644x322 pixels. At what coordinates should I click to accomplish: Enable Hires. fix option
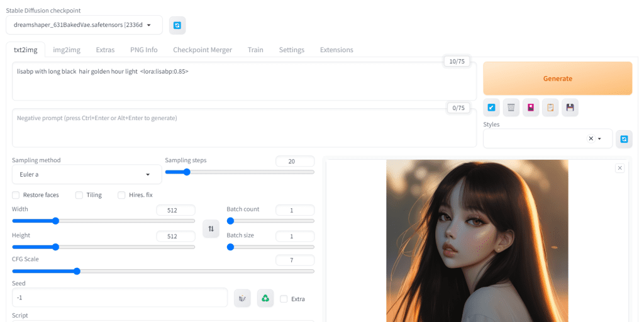pos(122,195)
